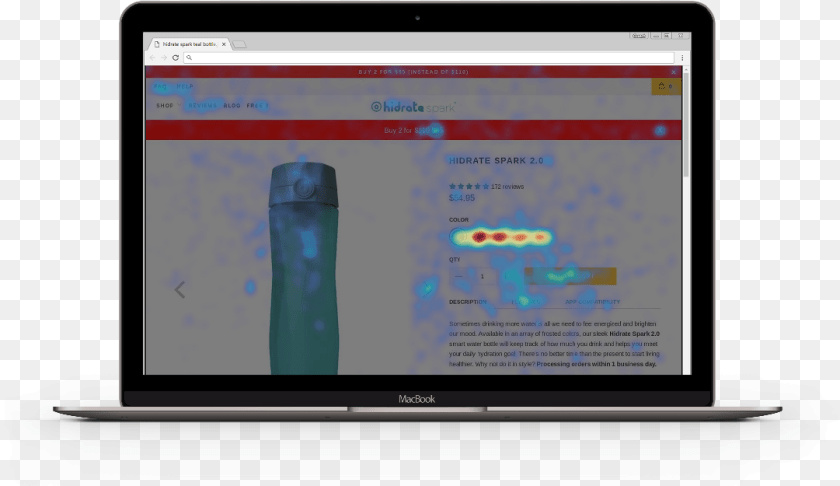This screenshot has height=486, width=840.
Task: Go to the BLOG page
Action: click(x=232, y=106)
